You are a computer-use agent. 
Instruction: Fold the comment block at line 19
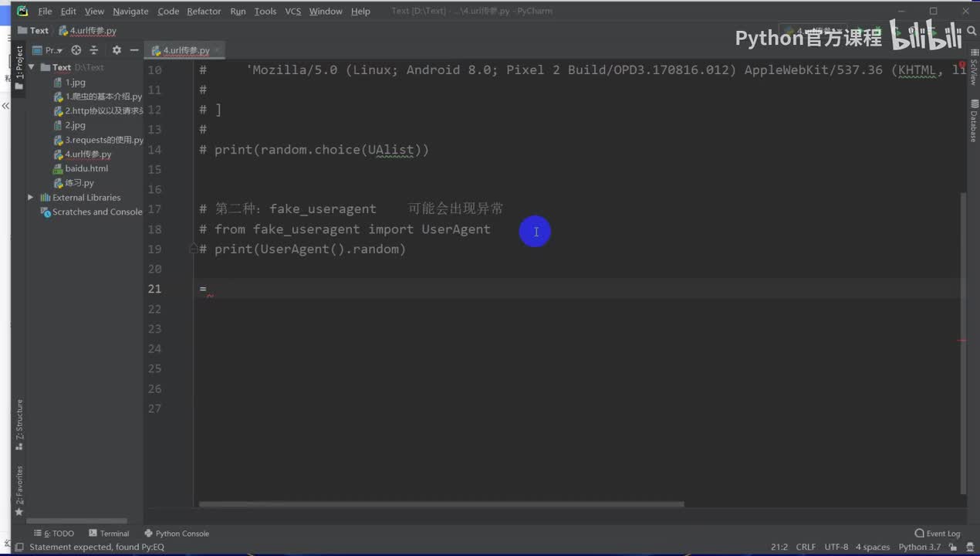pyautogui.click(x=194, y=249)
